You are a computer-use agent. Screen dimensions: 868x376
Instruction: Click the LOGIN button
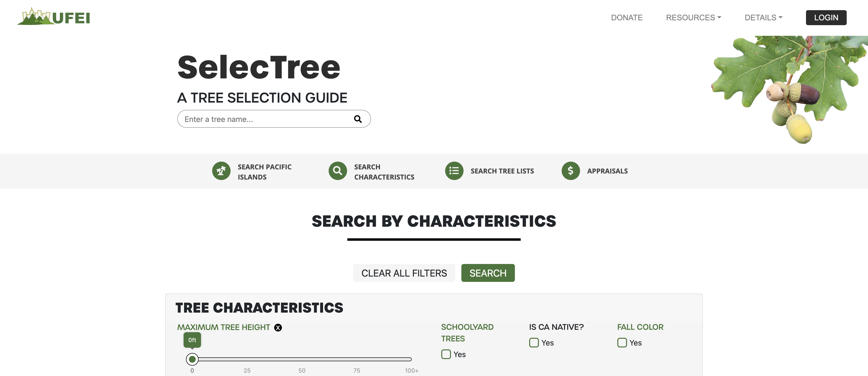826,17
